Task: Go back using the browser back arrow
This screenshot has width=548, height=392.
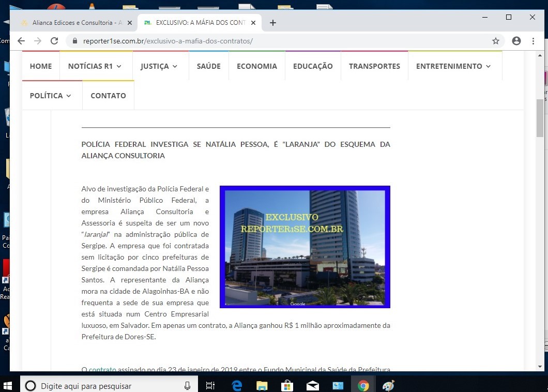Action: (21, 41)
